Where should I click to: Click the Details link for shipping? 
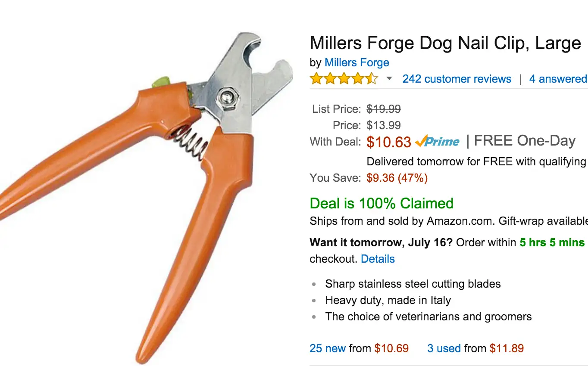pos(378,259)
